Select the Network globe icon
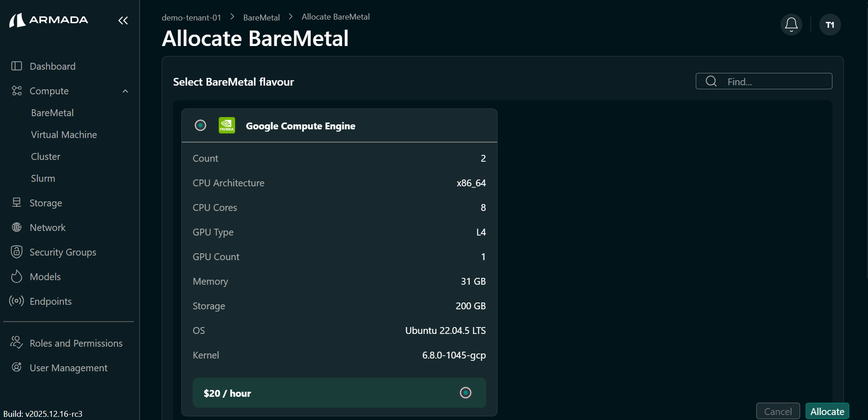This screenshot has width=868, height=420. pos(16,227)
